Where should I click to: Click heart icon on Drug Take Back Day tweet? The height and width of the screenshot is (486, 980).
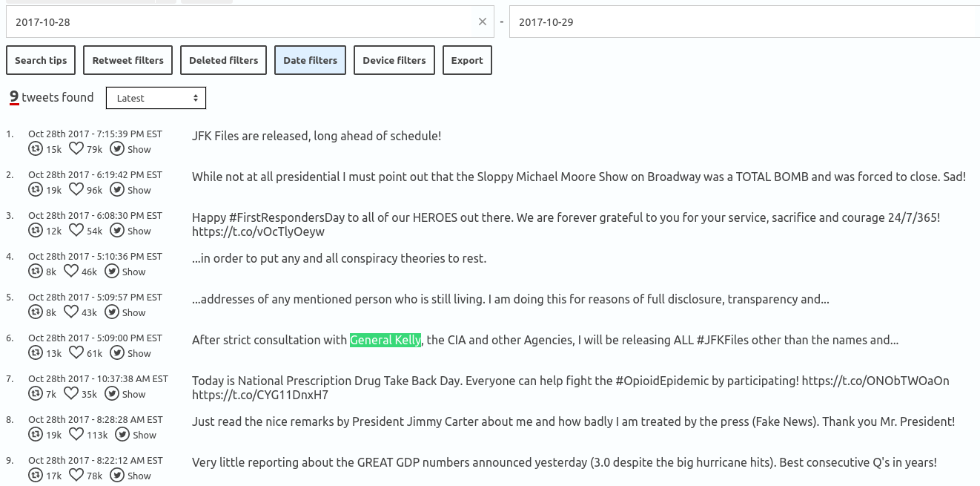(x=71, y=393)
